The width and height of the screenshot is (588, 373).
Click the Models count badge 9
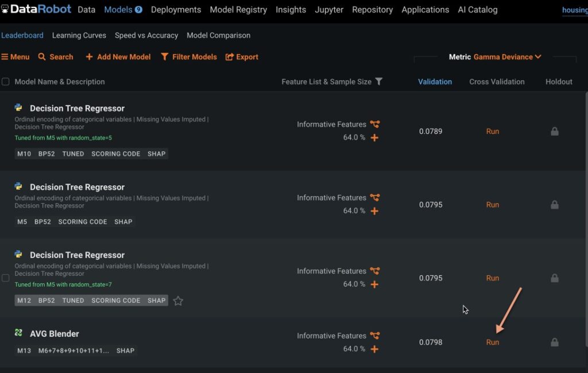138,10
